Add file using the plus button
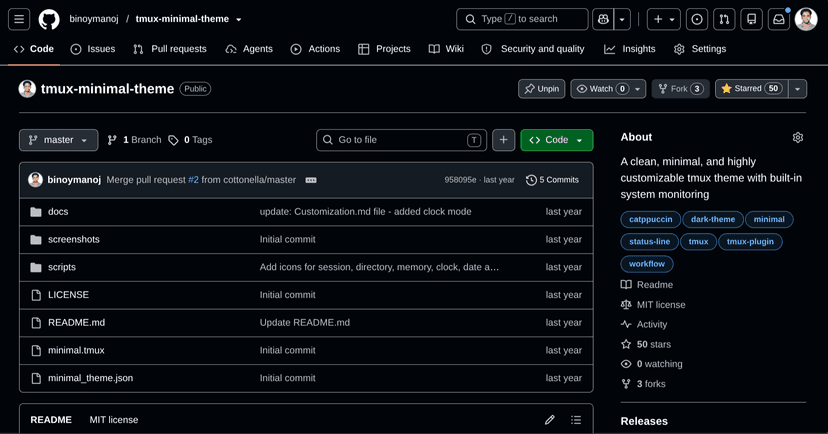 click(504, 140)
